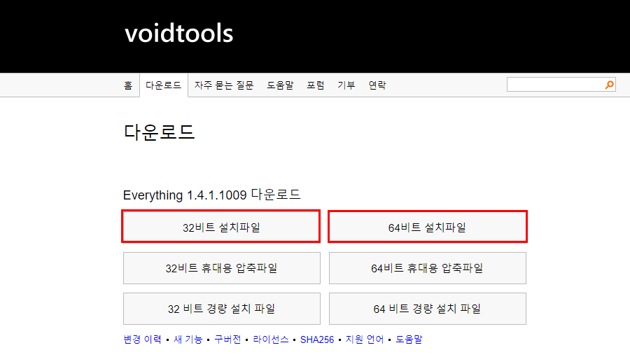Select the 다운로드 navigation tab
Screen dimensions: 630x364
(164, 85)
